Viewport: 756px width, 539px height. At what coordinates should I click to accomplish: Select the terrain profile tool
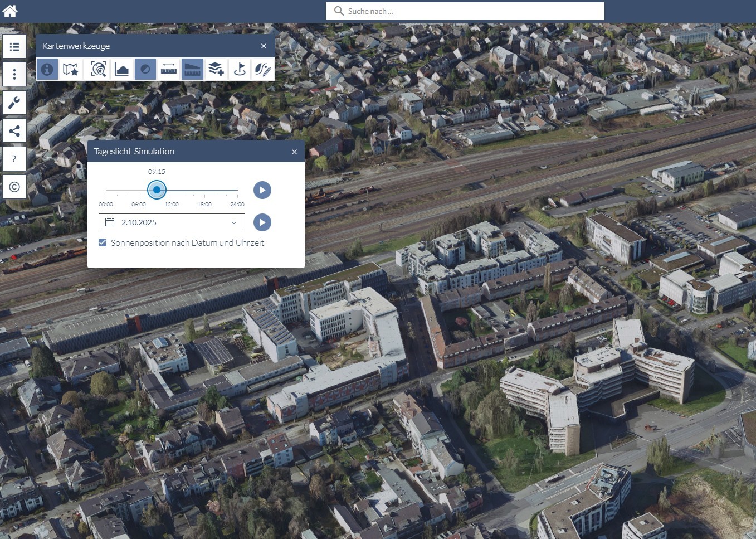[x=122, y=69]
